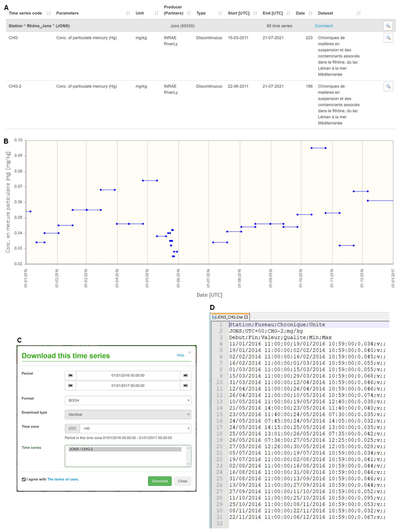Follow the terms of uses link
The height and width of the screenshot is (532, 401).
(x=63, y=479)
